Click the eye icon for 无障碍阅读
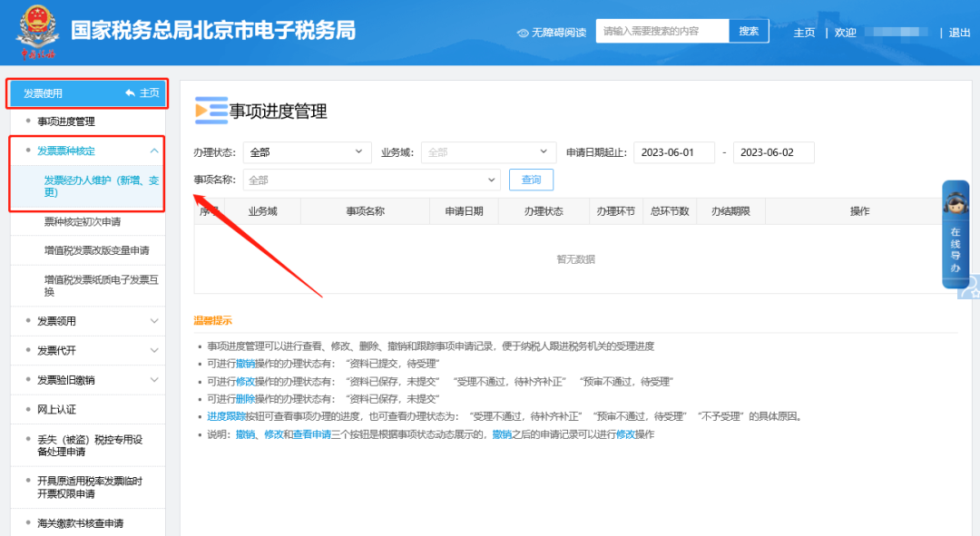980x536 pixels. click(523, 33)
